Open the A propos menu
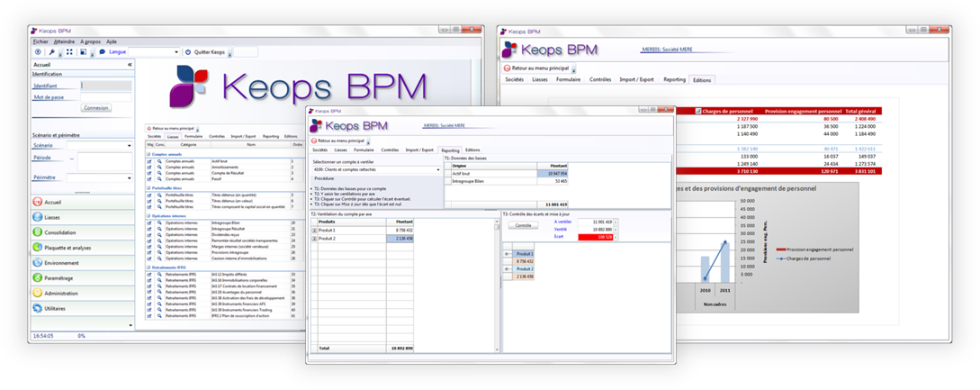Image resolution: width=980 pixels, height=390 pixels. click(90, 41)
